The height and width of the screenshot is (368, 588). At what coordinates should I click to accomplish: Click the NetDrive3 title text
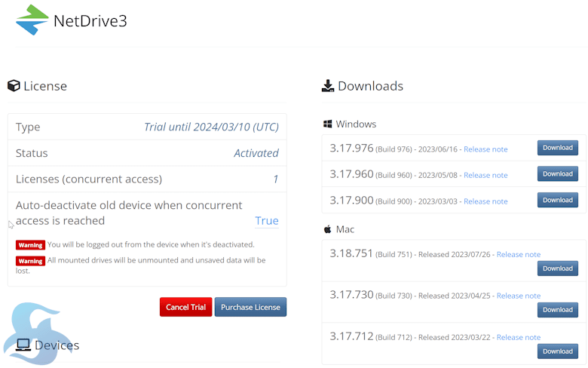[x=90, y=21]
